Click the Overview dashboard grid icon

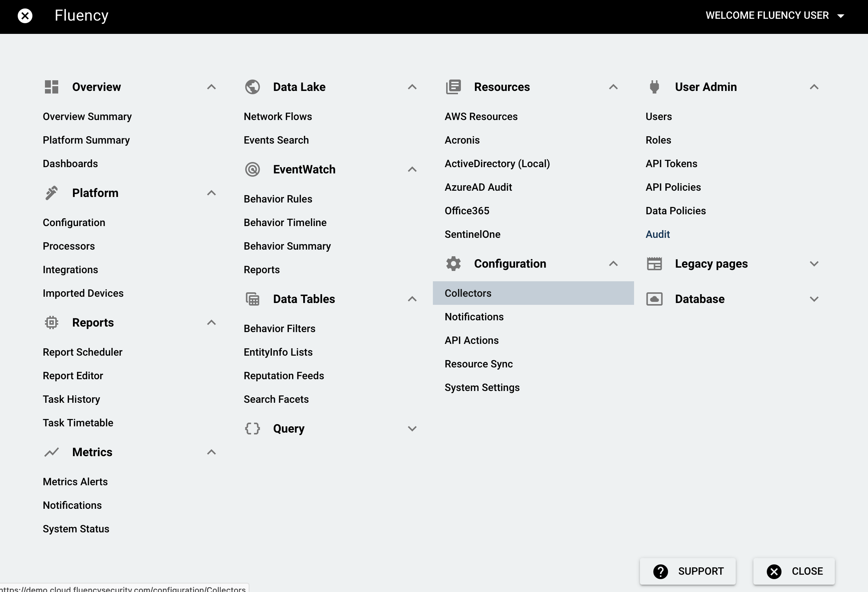(x=52, y=87)
